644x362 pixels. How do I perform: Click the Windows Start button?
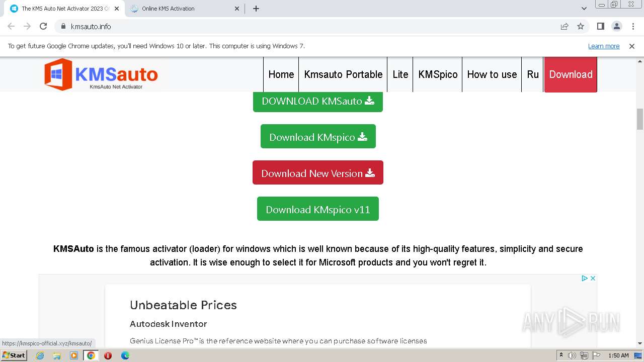coord(14,355)
